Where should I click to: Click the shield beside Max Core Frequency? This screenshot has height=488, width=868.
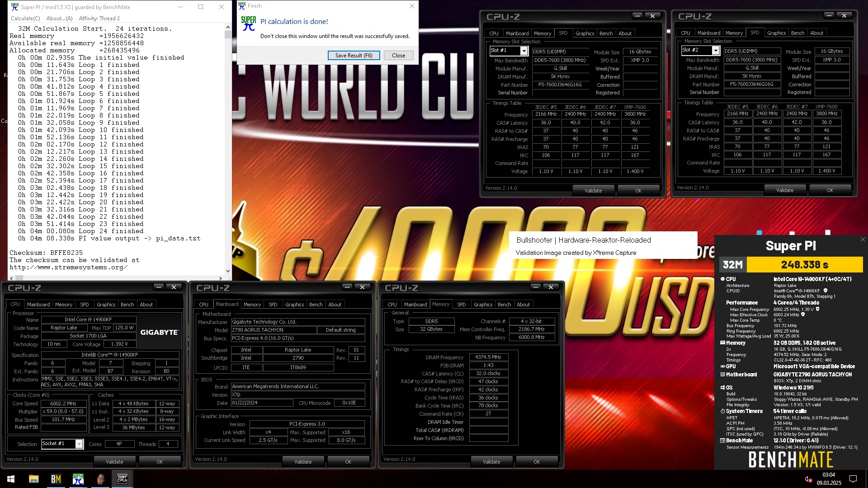817,309
